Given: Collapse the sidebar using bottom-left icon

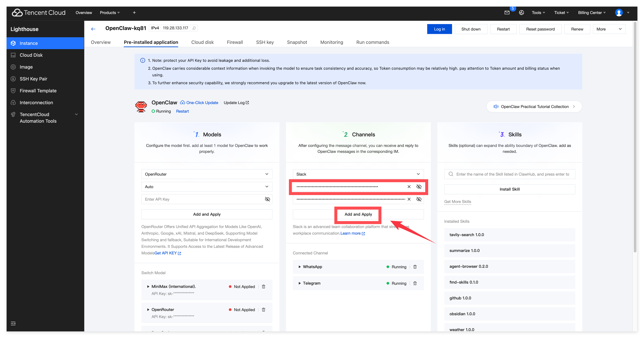Looking at the screenshot, I should coord(13,323).
